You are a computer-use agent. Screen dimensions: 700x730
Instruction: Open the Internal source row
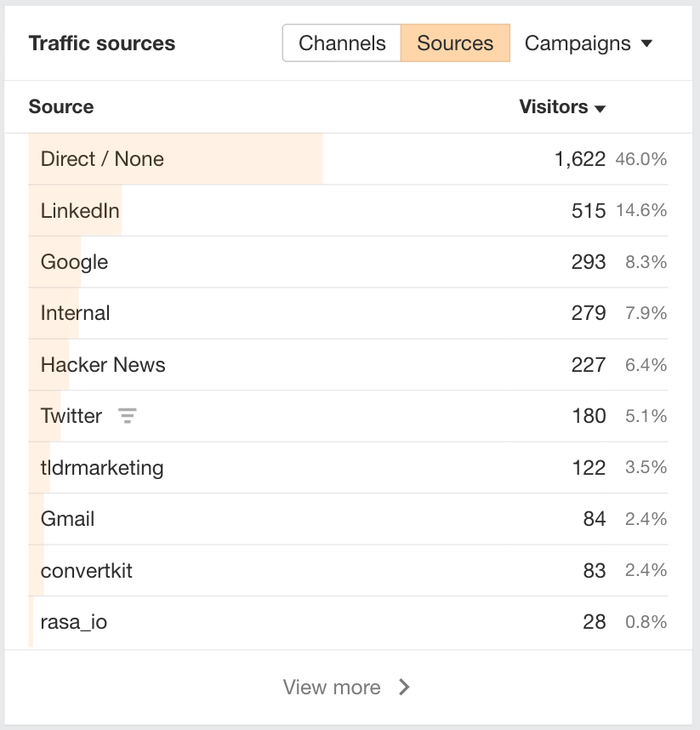pos(75,313)
